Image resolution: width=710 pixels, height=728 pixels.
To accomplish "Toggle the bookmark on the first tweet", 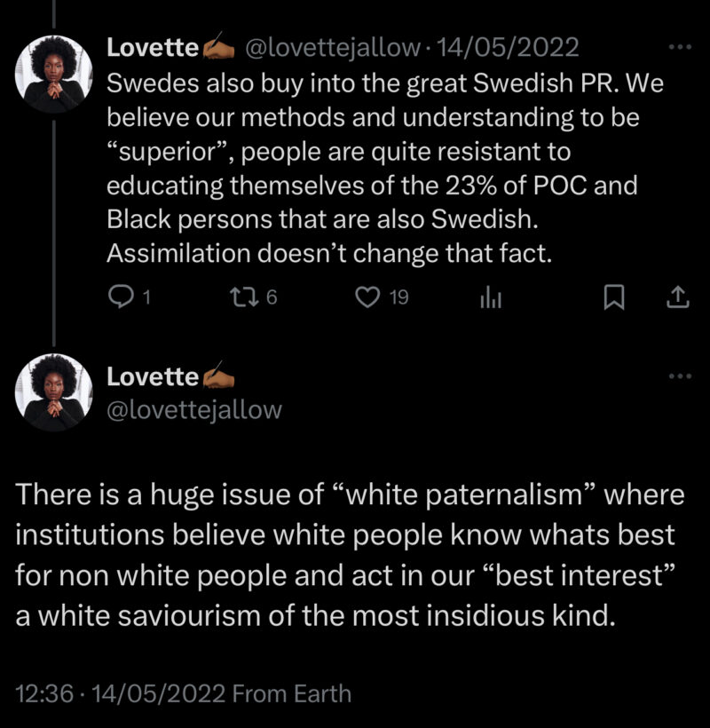I will pyautogui.click(x=613, y=299).
